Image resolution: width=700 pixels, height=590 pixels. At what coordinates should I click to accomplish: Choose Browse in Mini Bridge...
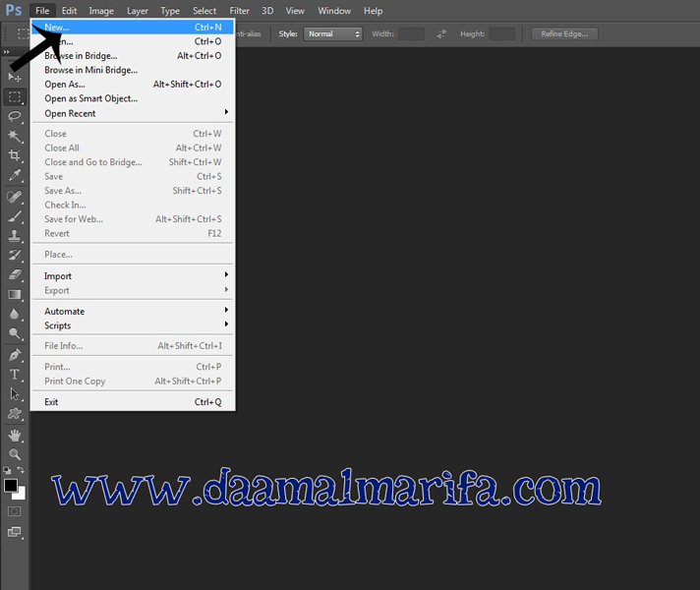point(133,70)
